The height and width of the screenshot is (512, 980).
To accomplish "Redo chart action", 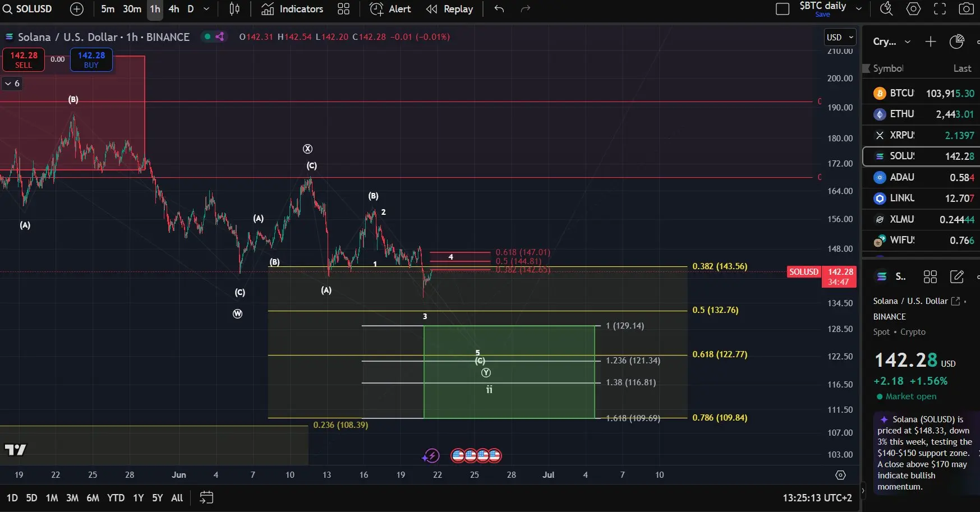I will click(526, 9).
